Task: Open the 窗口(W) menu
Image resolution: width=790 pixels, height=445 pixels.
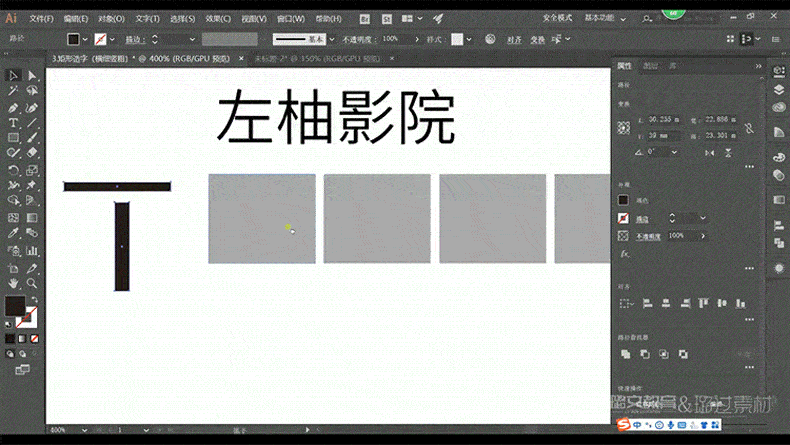Action: tap(291, 19)
